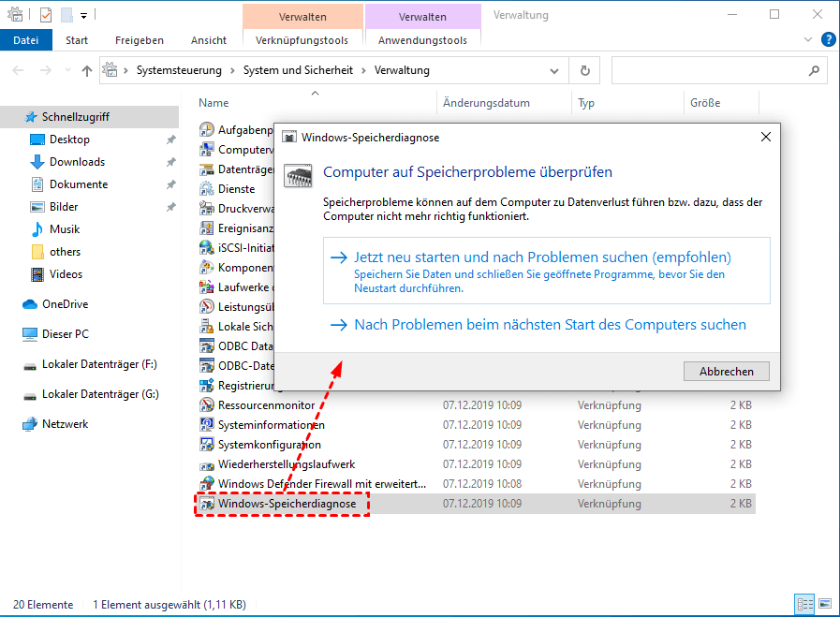Image resolution: width=840 pixels, height=617 pixels.
Task: Select the Wiederherstellungslaufwerk icon
Action: pos(207,464)
